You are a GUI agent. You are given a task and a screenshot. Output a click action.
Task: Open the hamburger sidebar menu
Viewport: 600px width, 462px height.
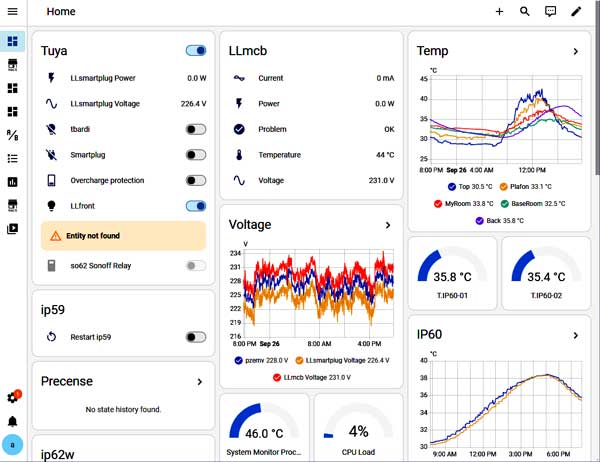[x=13, y=11]
